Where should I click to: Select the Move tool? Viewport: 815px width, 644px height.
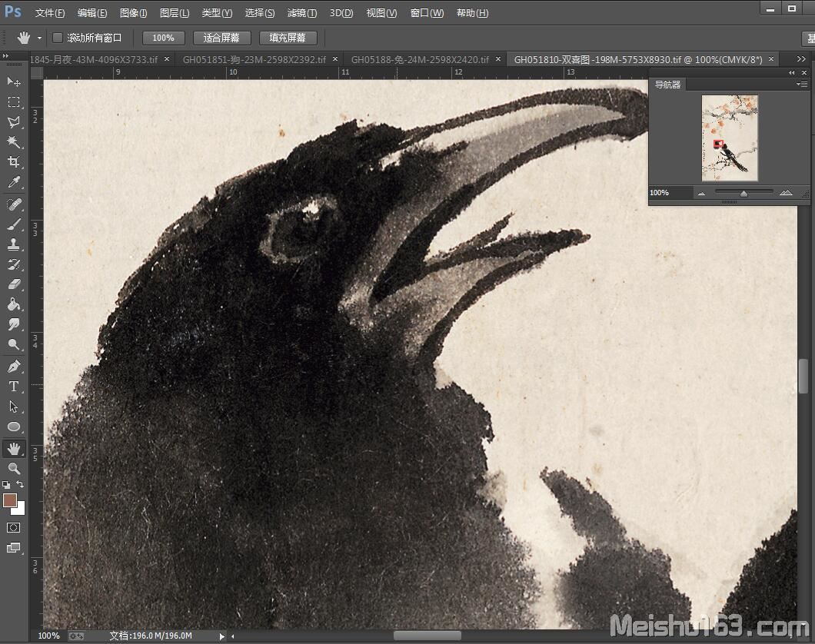(x=14, y=81)
